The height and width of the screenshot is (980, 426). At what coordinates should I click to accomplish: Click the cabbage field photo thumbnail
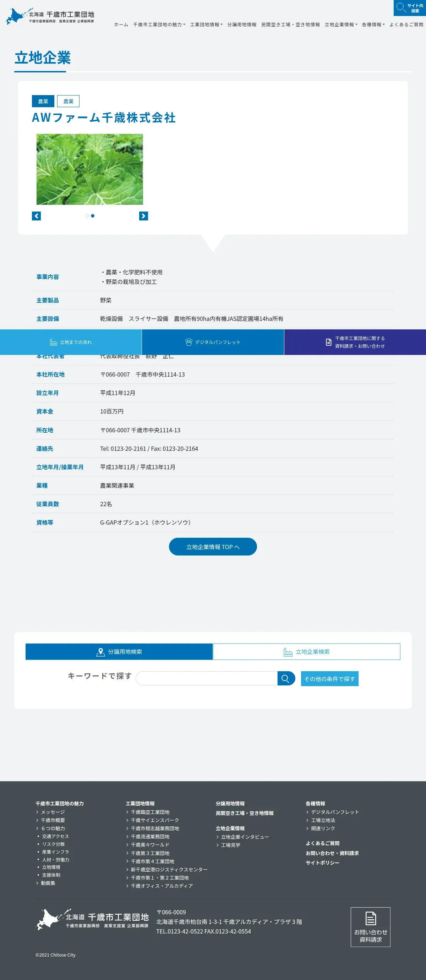pyautogui.click(x=90, y=169)
